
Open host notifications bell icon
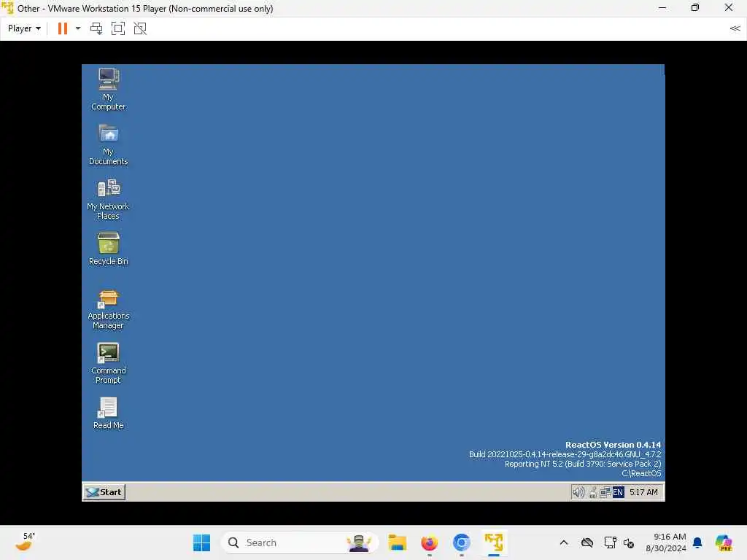697,542
